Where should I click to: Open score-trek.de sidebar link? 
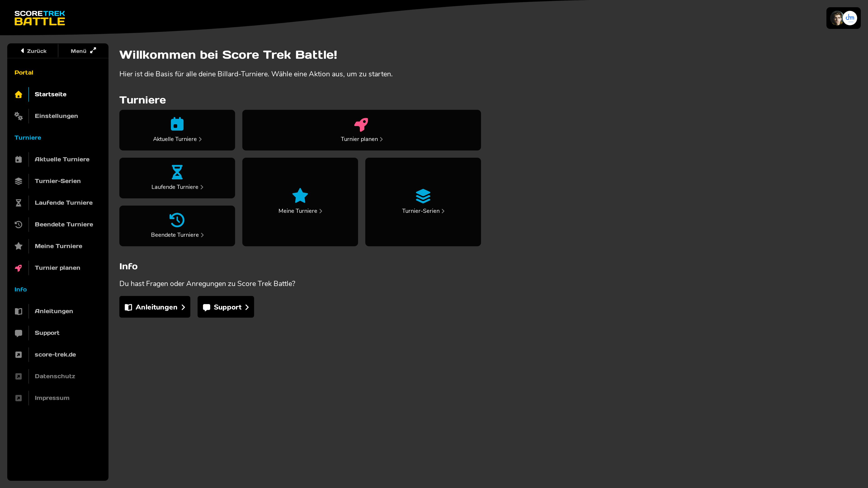[55, 355]
